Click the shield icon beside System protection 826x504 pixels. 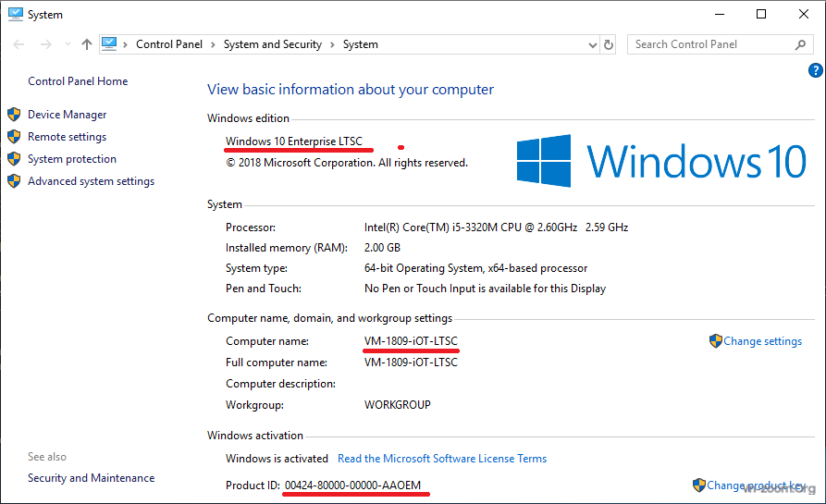14,158
